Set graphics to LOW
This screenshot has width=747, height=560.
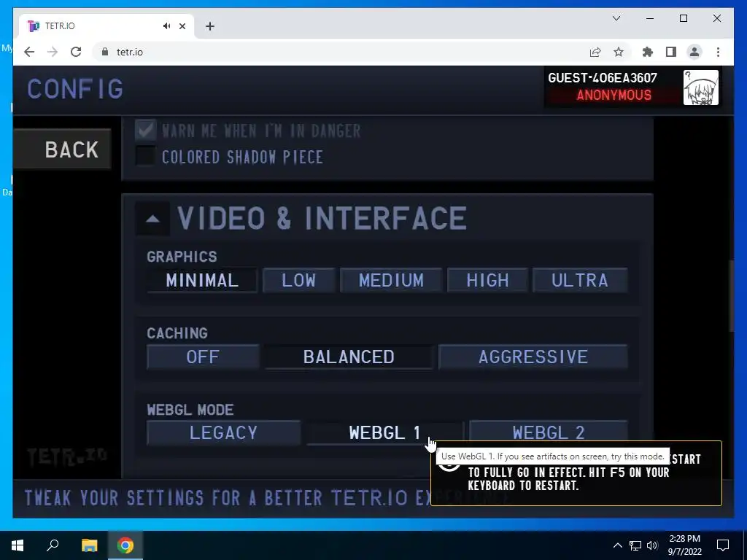coord(298,280)
